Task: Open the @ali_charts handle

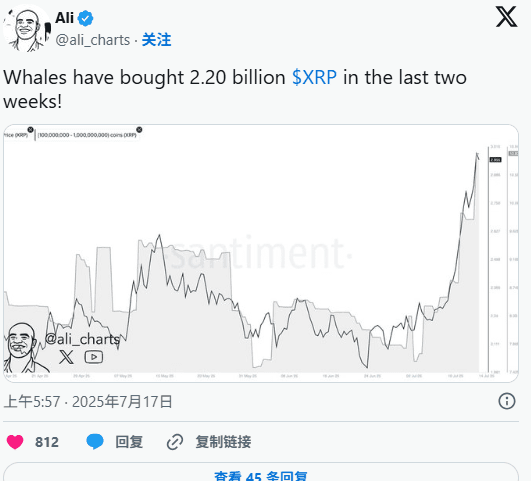Action: 93,40
